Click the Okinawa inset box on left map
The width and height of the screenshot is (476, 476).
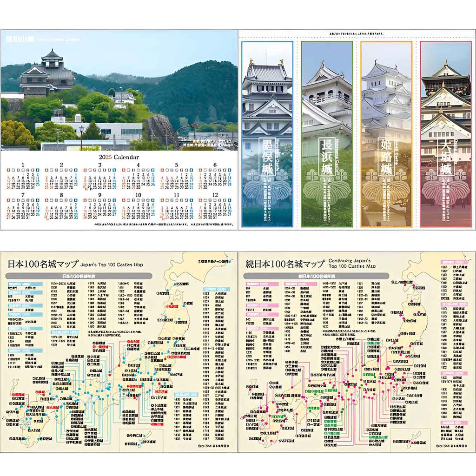(141, 440)
